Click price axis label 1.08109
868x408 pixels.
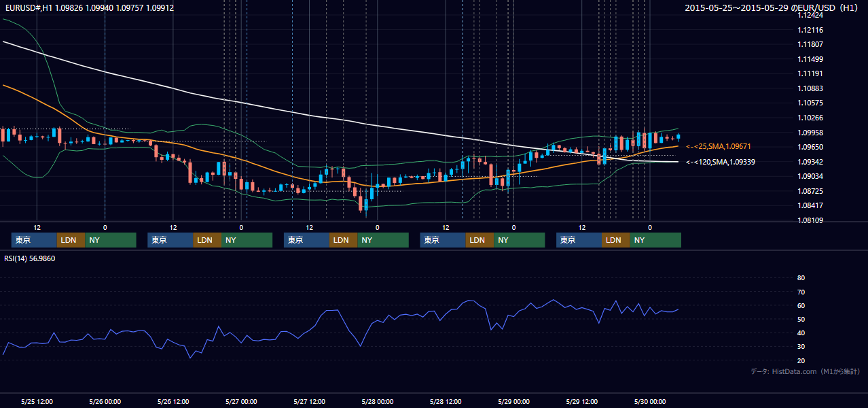[811, 220]
